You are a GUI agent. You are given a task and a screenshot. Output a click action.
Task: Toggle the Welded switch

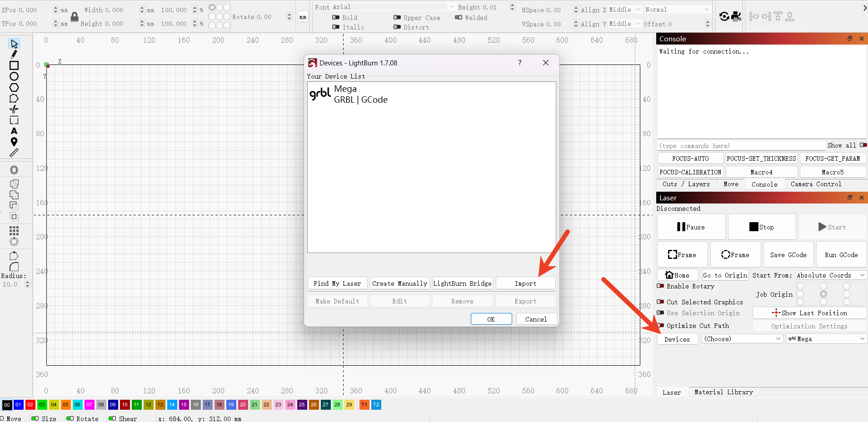(x=459, y=17)
